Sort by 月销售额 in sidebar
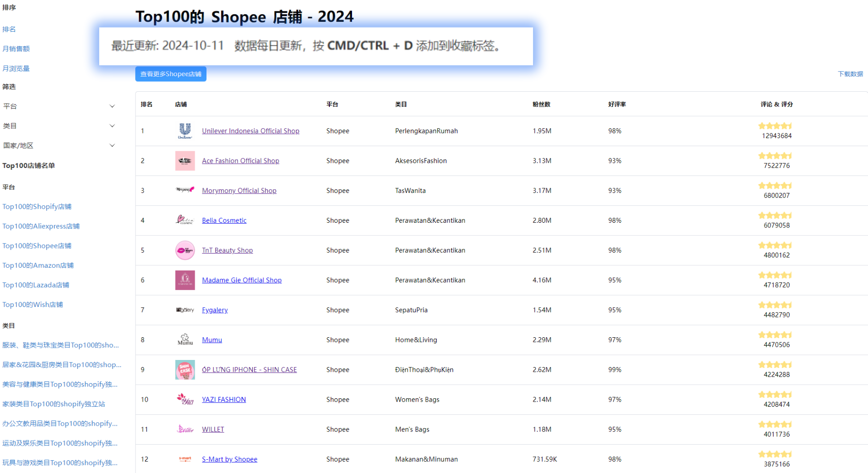The height and width of the screenshot is (473, 868). click(x=16, y=49)
